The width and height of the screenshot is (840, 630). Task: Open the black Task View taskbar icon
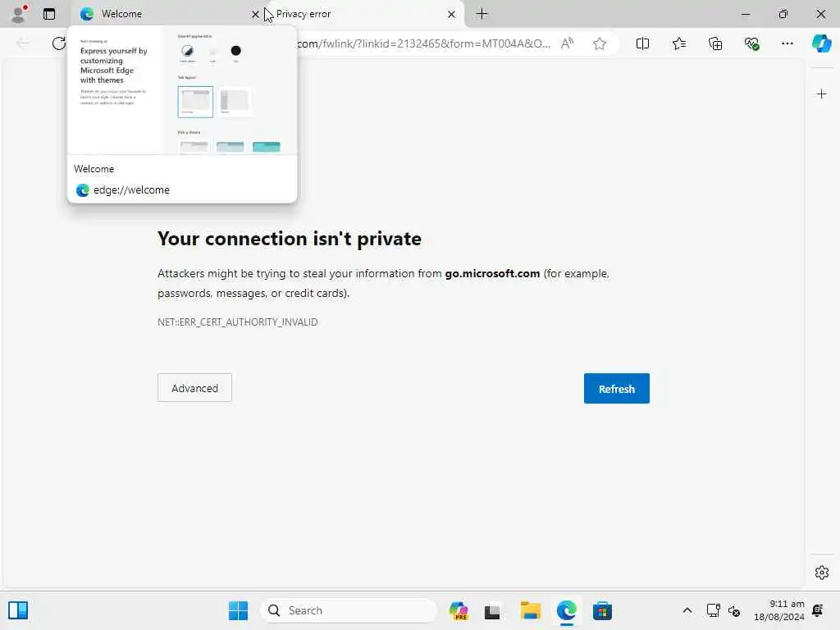[x=492, y=610]
